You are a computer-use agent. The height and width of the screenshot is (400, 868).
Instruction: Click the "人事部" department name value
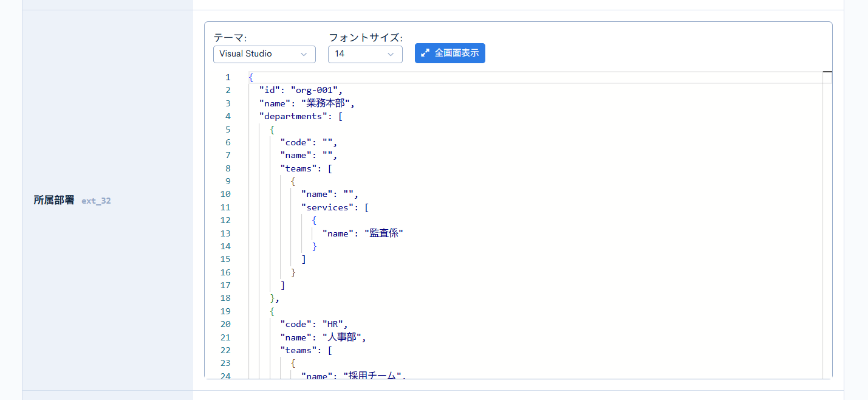[344, 337]
